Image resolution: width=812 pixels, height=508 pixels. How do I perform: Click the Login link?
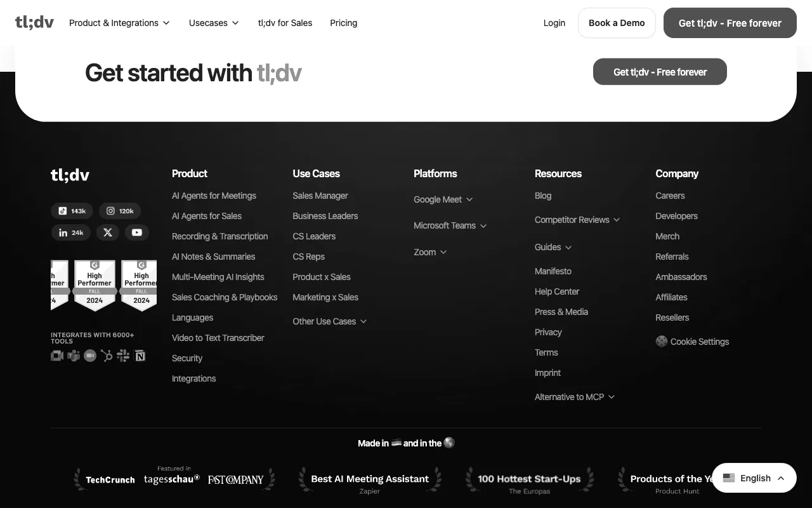(x=554, y=23)
